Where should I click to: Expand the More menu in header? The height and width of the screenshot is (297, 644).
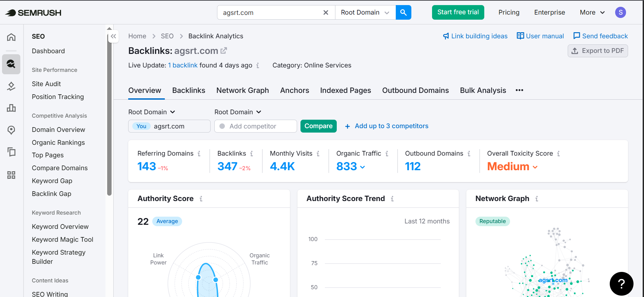click(x=592, y=13)
